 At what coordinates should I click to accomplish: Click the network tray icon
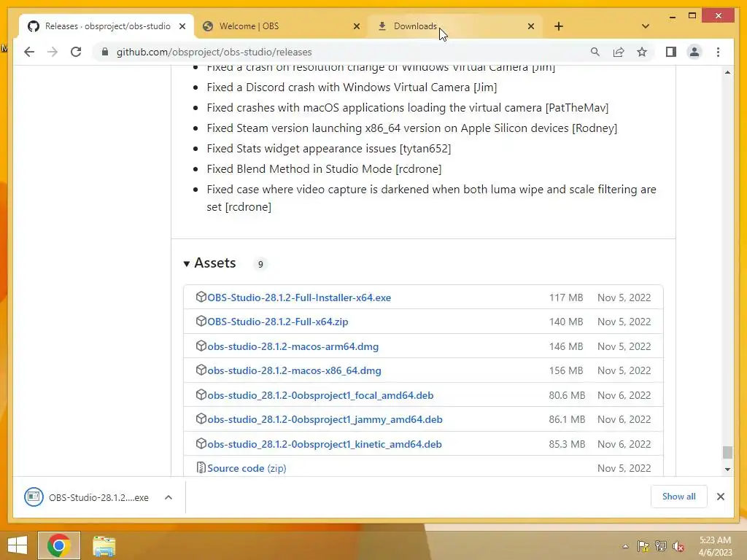point(661,547)
